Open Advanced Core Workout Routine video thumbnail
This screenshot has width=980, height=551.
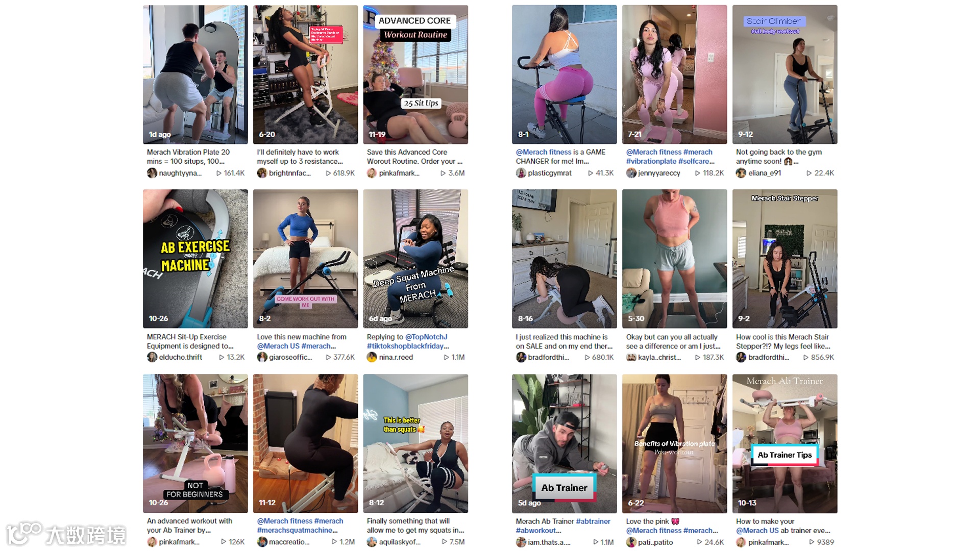(x=415, y=74)
